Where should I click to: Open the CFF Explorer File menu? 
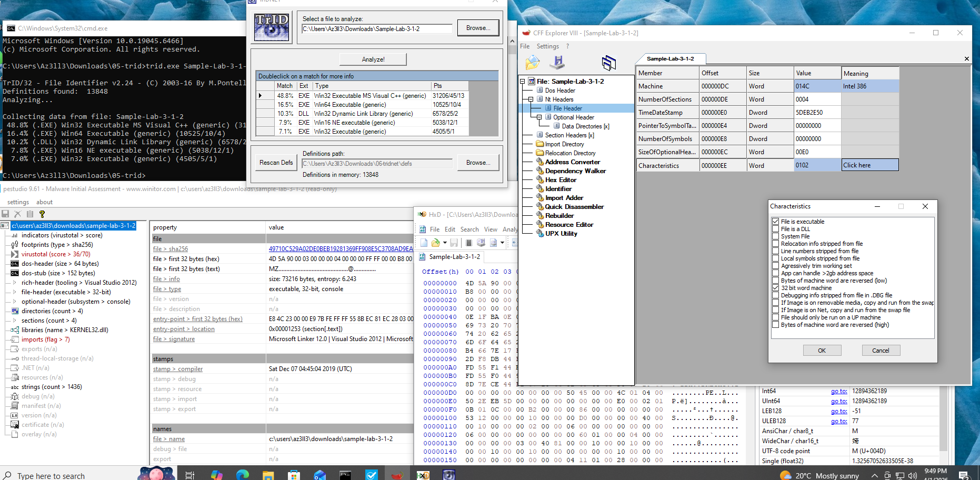(525, 46)
